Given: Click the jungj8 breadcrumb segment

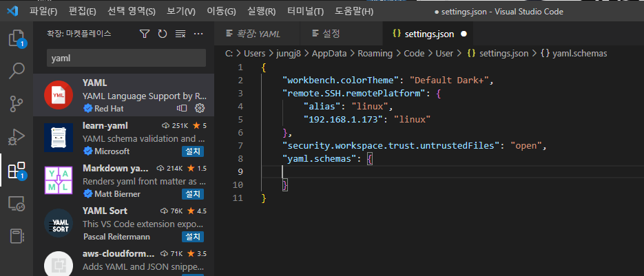Looking at the screenshot, I should coord(289,54).
